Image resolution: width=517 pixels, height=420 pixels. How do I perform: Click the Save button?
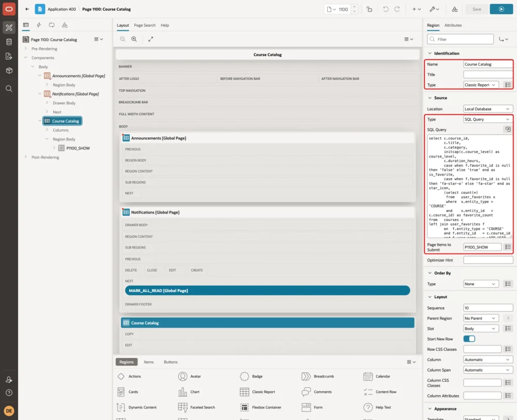pos(477,9)
